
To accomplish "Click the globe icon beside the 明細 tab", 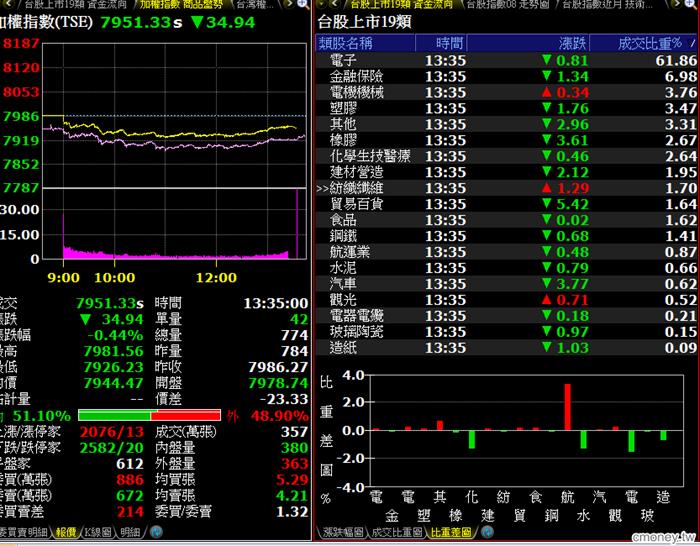I will tap(156, 532).
